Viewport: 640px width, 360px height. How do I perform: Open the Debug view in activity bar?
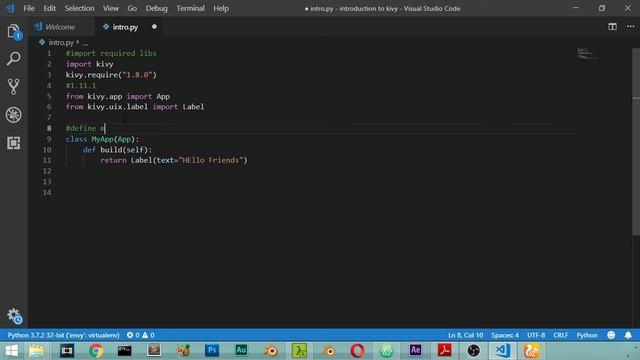(x=13, y=115)
